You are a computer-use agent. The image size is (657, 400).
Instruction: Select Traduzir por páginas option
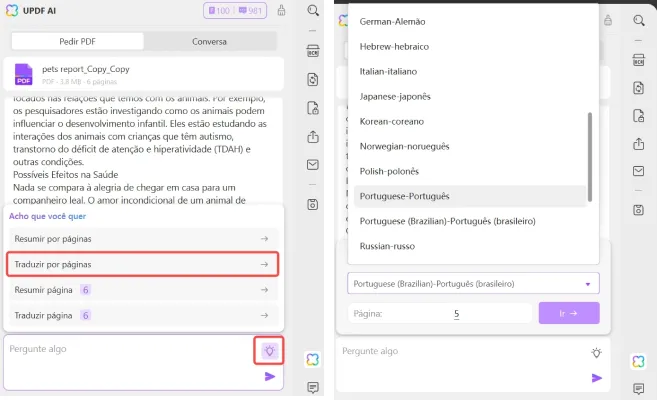click(x=142, y=264)
